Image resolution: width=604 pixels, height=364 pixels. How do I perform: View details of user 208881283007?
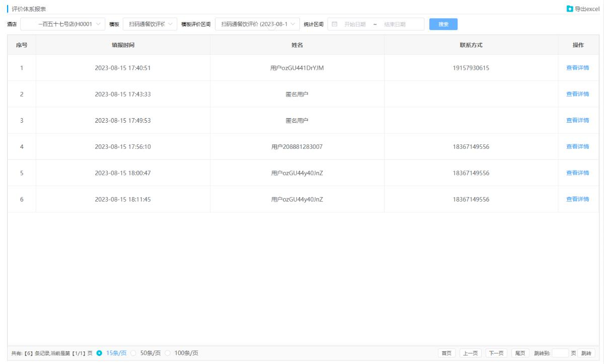[x=577, y=147]
